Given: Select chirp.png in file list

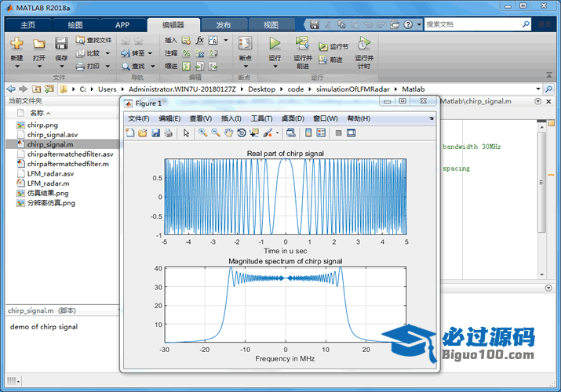Looking at the screenshot, I should 62,125.
